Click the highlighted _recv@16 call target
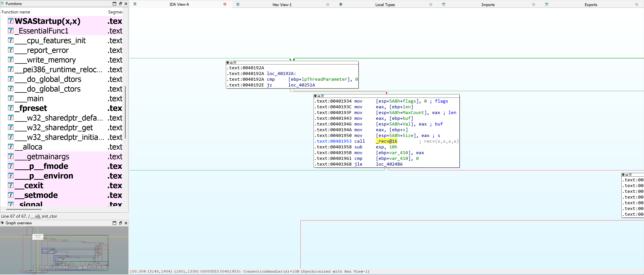644x275 pixels. 387,141
